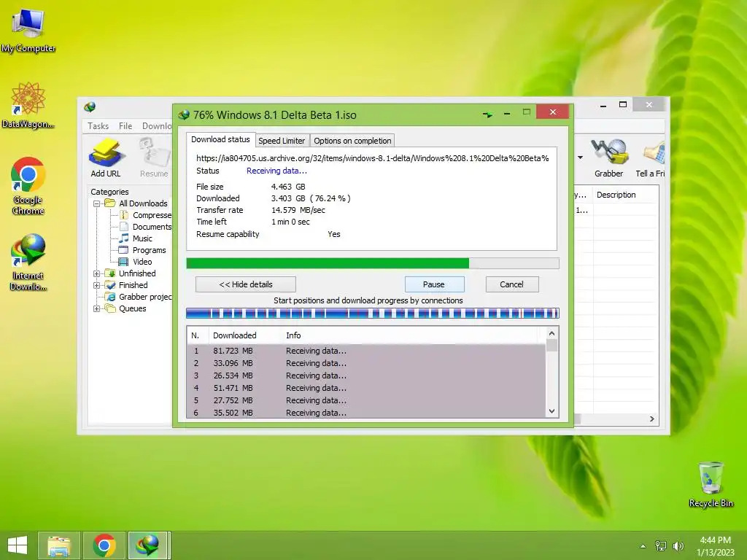Click the green arrow icon in dialog title bar

point(487,114)
